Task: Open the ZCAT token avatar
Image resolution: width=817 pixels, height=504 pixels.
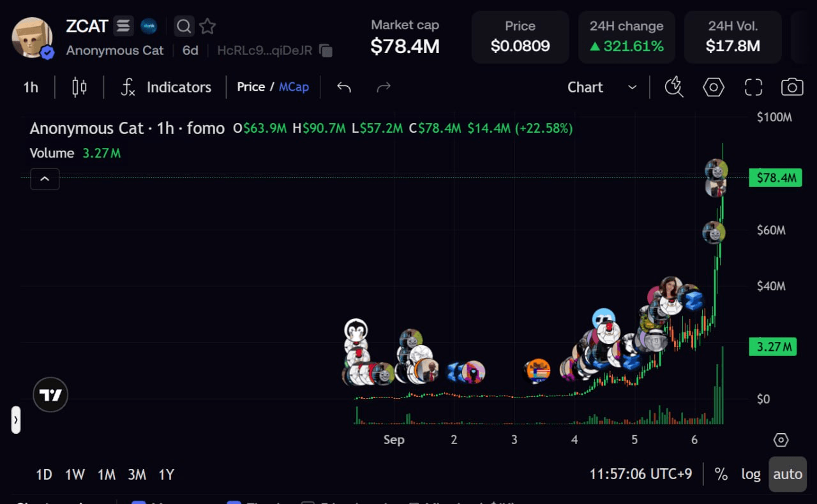Action: pos(32,38)
